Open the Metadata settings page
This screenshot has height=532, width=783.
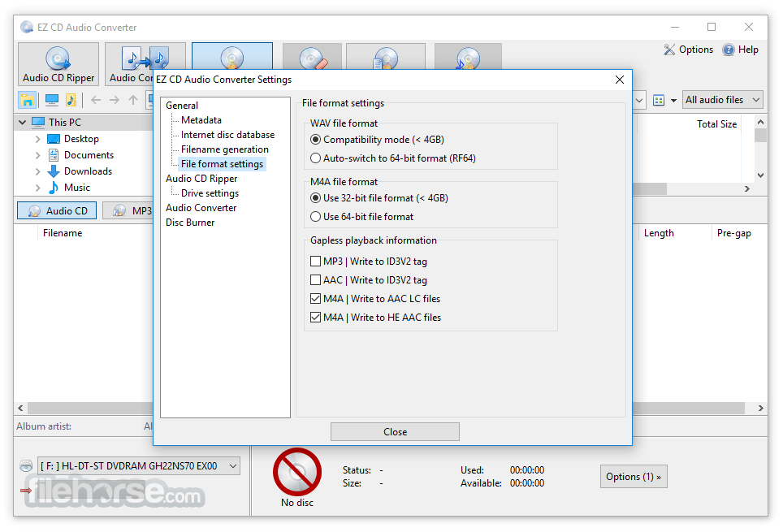pyautogui.click(x=201, y=120)
